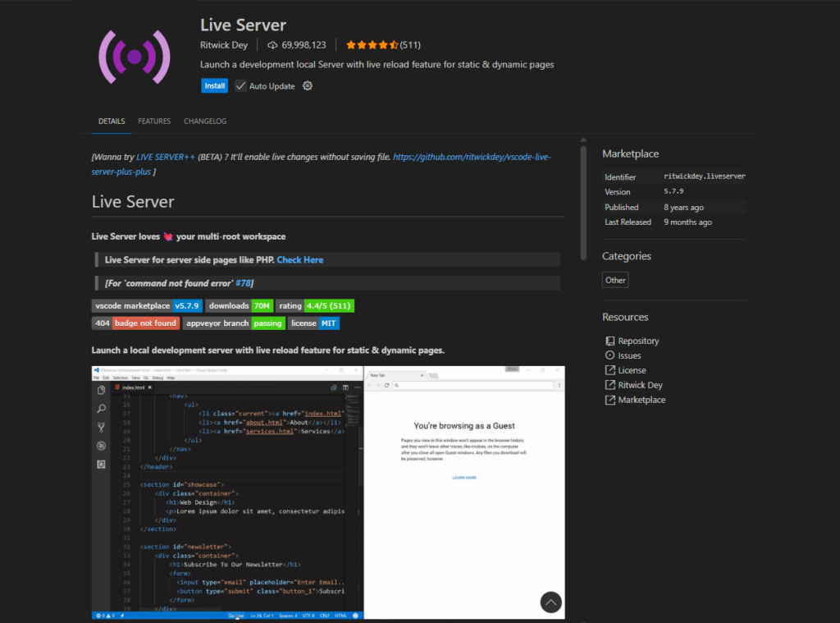840x623 pixels.
Task: Open the CRLF line-ending selector
Action: tap(323, 616)
